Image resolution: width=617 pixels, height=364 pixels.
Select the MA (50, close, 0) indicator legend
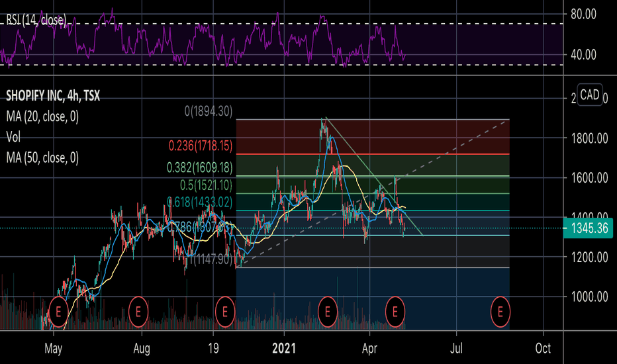click(x=42, y=158)
